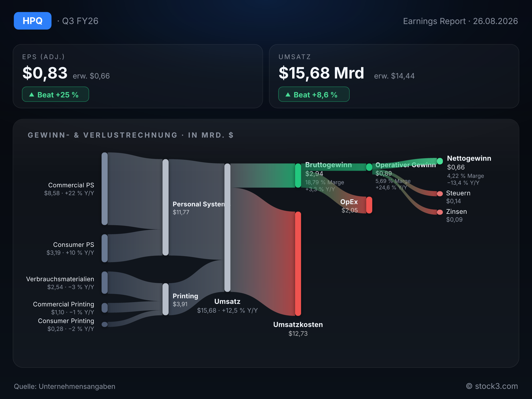
Task: Click the red Zinsen node dot
Action: [x=440, y=212]
